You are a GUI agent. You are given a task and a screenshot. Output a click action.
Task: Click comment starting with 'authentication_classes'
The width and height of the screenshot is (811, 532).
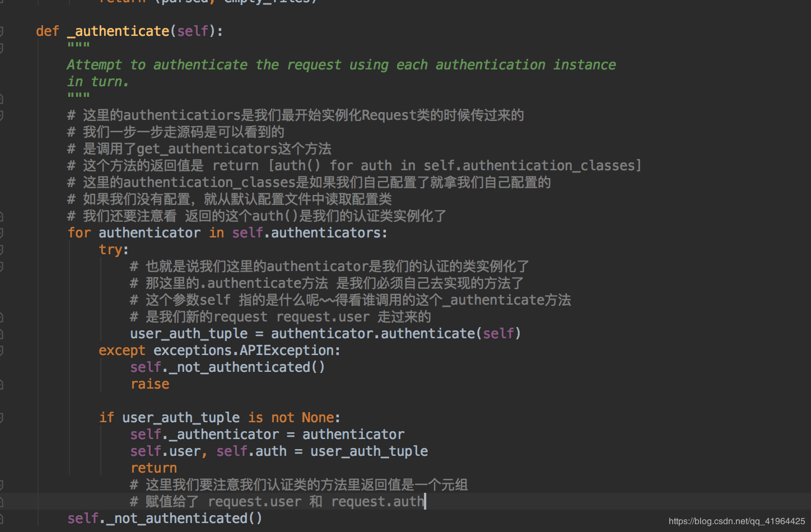pos(309,183)
